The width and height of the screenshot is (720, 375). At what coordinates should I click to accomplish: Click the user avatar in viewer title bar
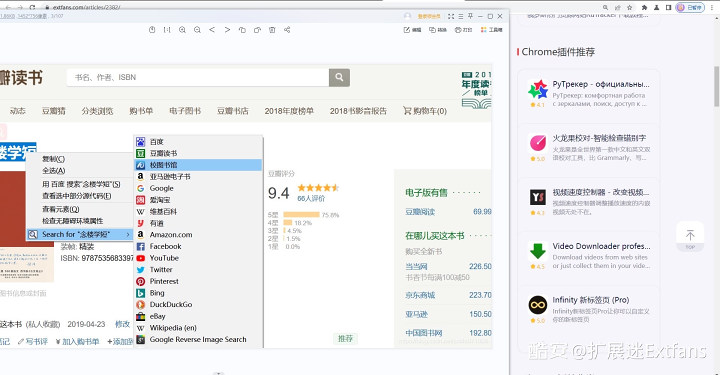407,16
